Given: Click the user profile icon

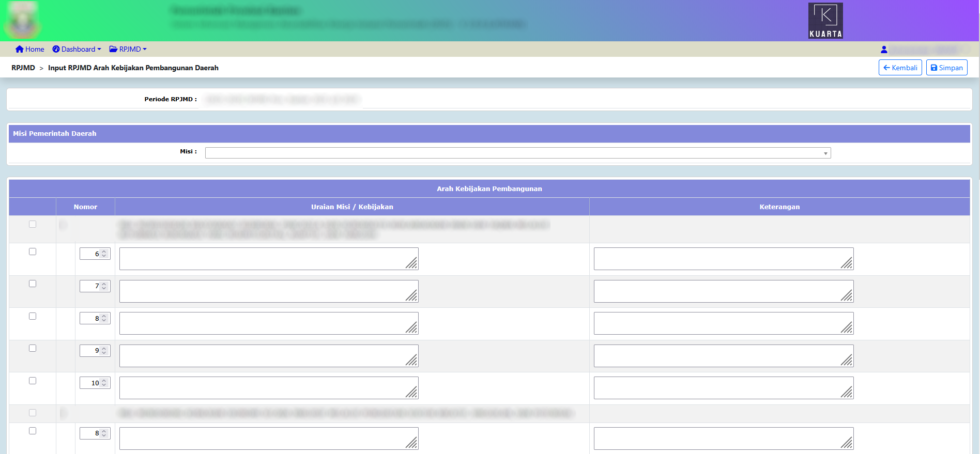Looking at the screenshot, I should click(884, 50).
